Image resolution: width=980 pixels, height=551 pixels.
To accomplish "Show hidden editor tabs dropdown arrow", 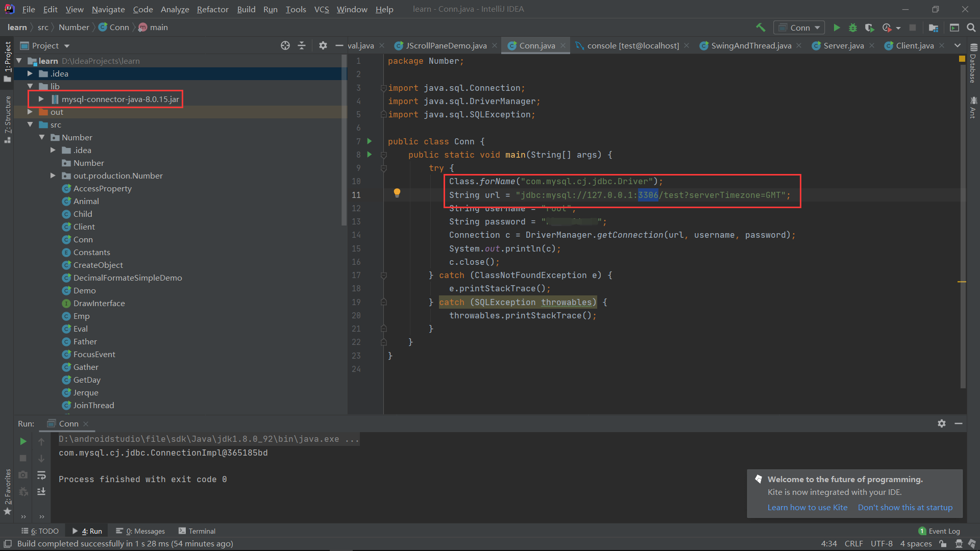I will 958,45.
